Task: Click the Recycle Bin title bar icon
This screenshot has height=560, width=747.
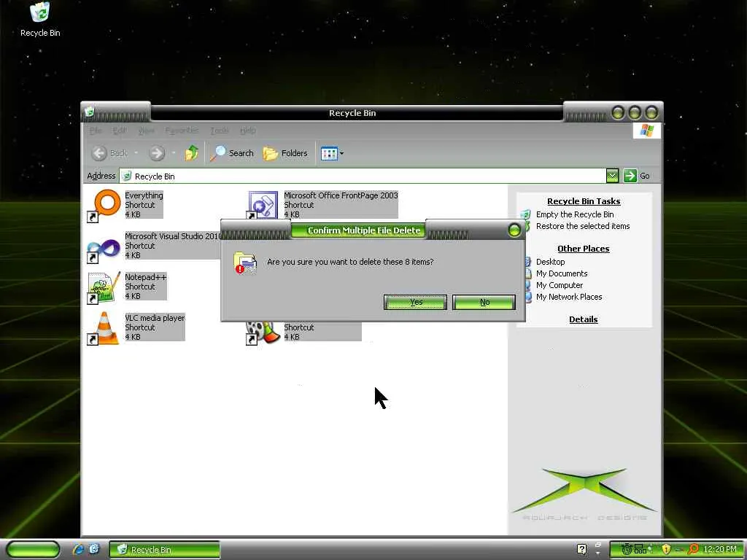Action: point(90,112)
